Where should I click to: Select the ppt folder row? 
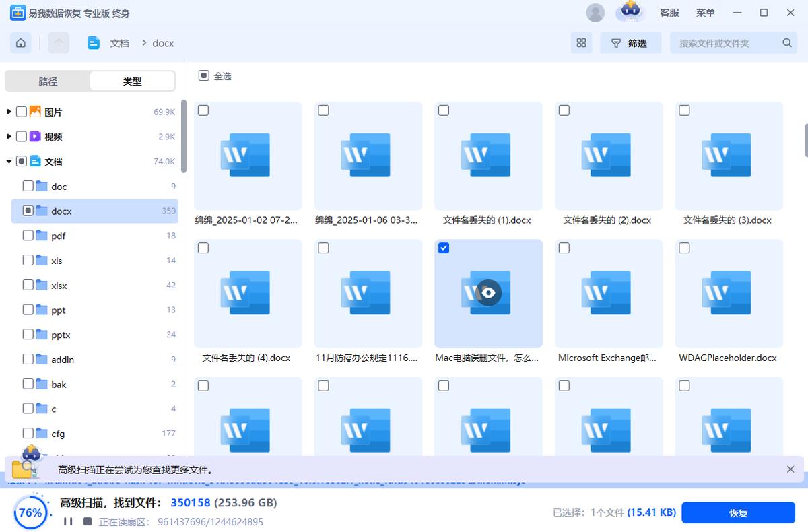95,310
